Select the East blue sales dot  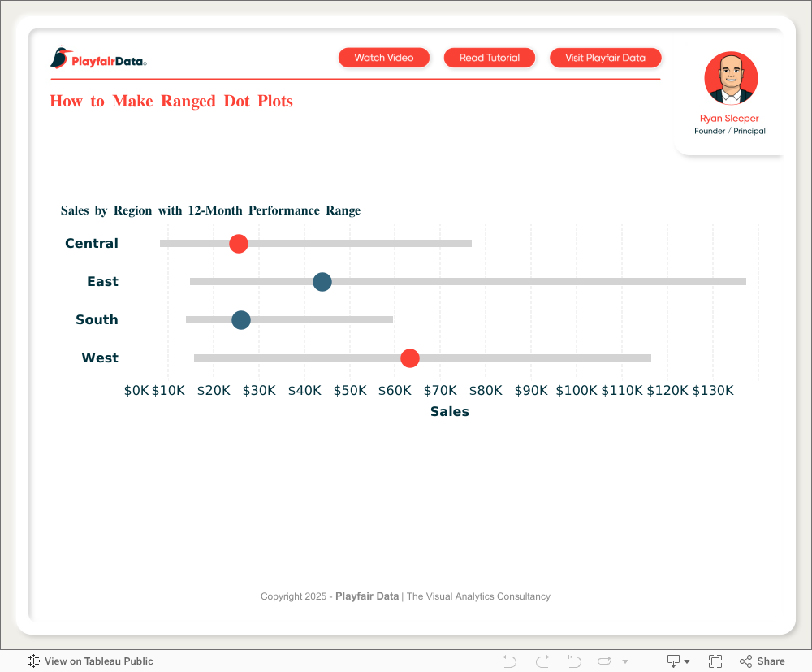coord(322,282)
